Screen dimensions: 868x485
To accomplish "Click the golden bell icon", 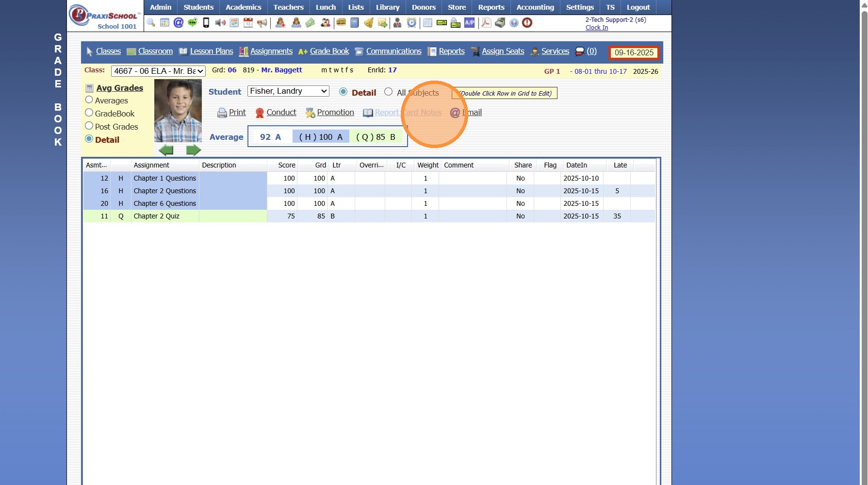I will [x=369, y=23].
